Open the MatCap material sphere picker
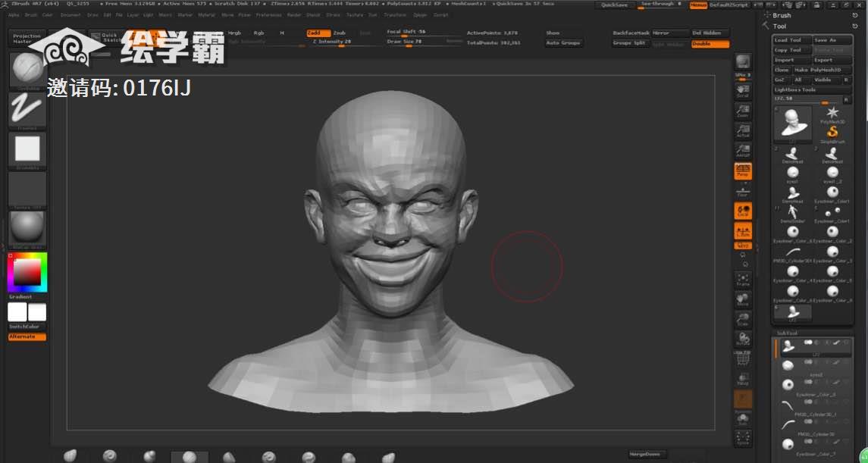 click(27, 228)
